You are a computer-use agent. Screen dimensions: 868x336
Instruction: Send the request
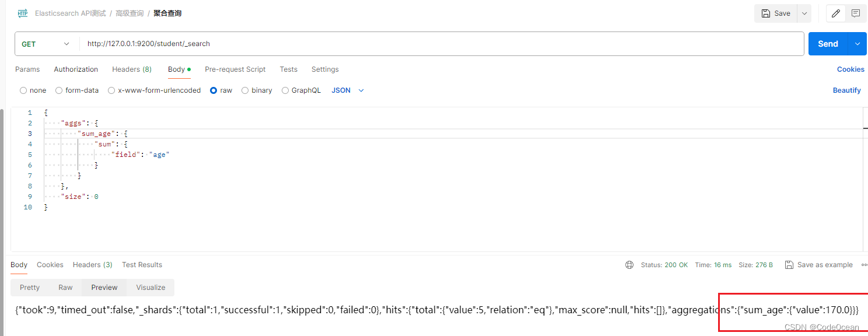(828, 44)
